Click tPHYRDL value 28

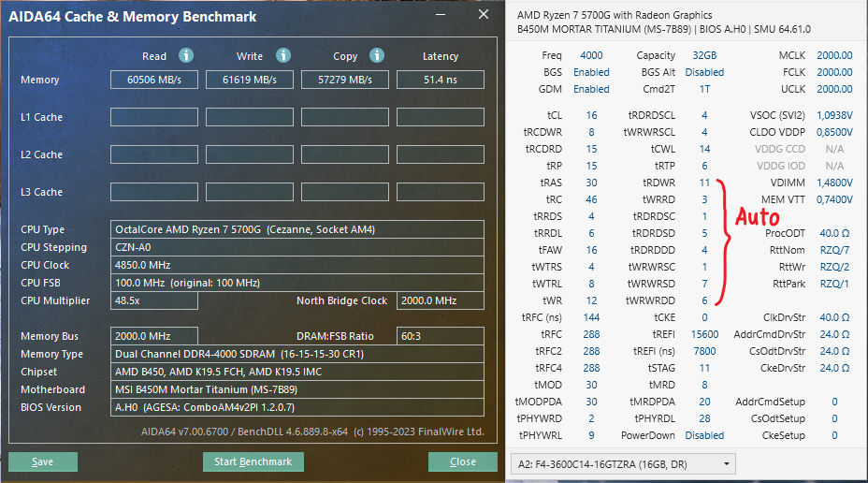[x=704, y=418]
